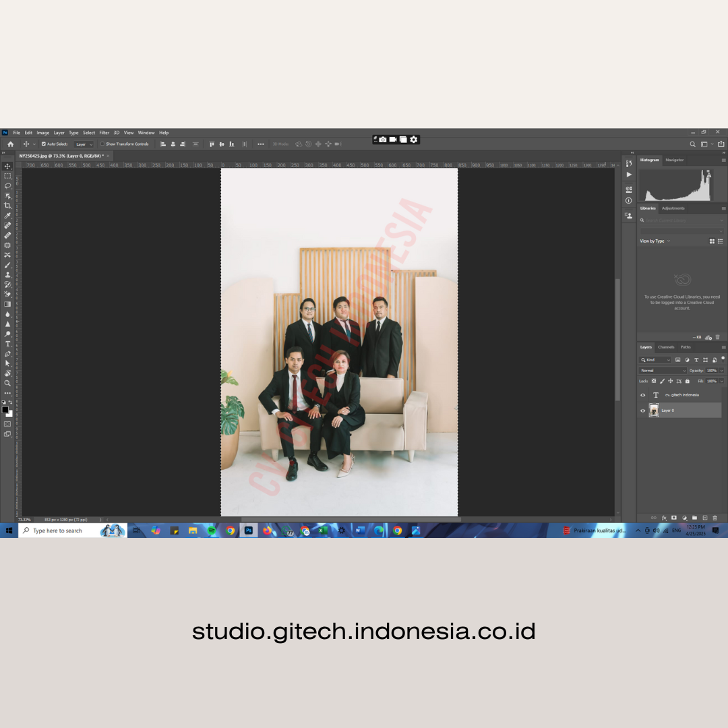Viewport: 728px width, 728px height.
Task: Switch to the Channels tab
Action: tap(666, 347)
